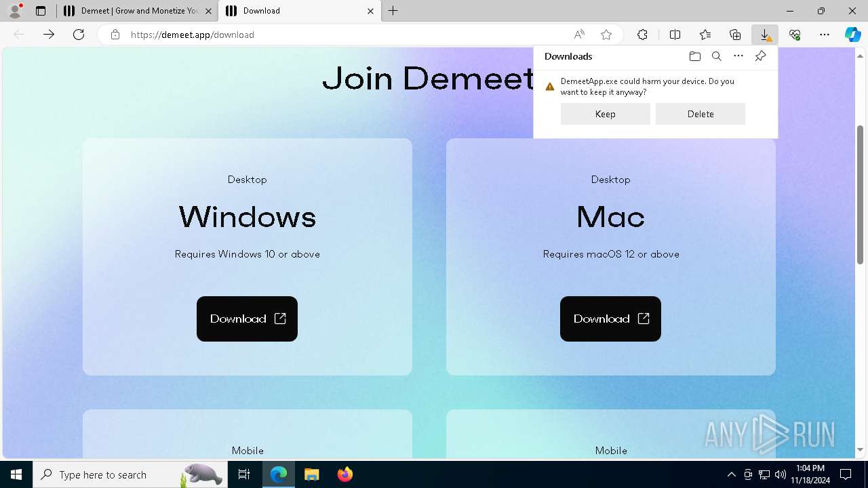Keep the DemeetApp.exe download

pos(606,114)
